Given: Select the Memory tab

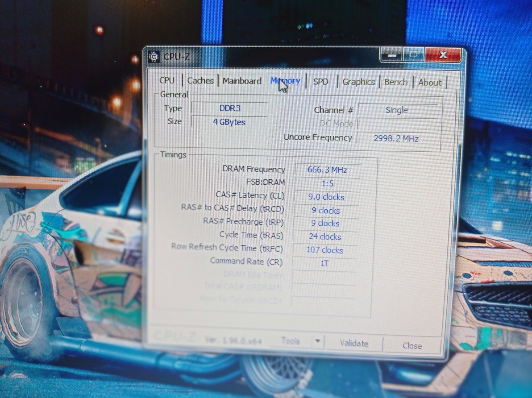Looking at the screenshot, I should click(x=285, y=81).
